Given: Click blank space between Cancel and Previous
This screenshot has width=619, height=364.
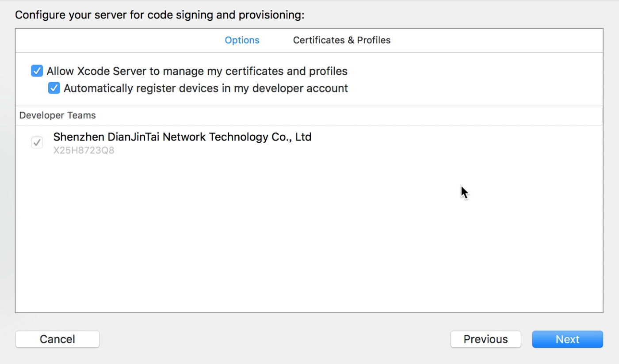Looking at the screenshot, I should point(274,339).
